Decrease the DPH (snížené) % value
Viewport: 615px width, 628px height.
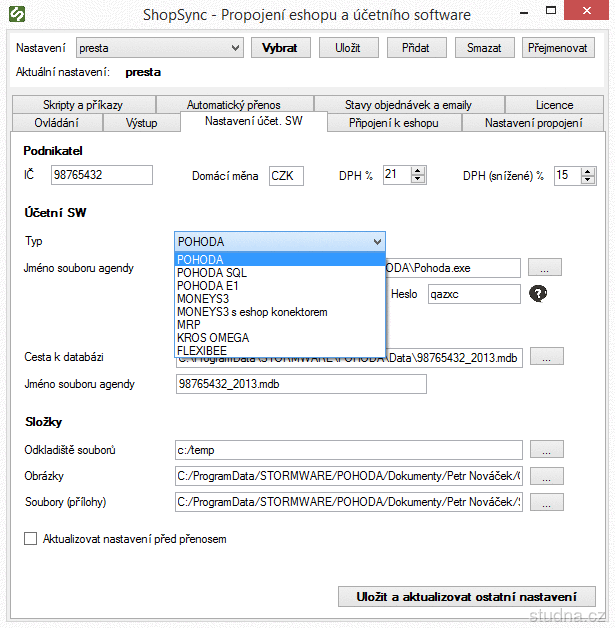(588, 180)
